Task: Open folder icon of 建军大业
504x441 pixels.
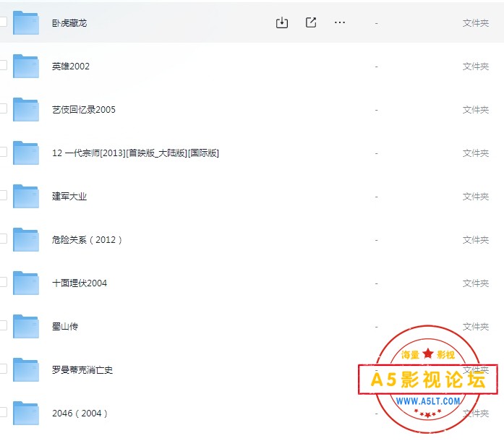Action: coord(26,197)
